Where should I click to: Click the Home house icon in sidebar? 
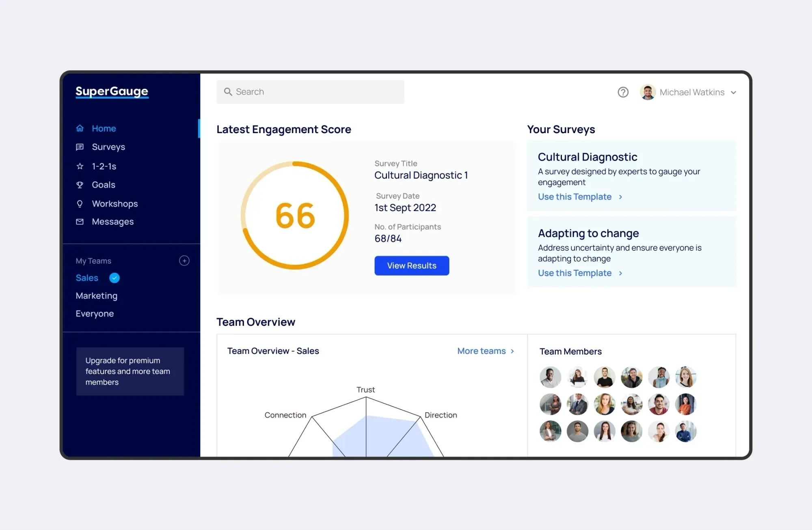80,128
